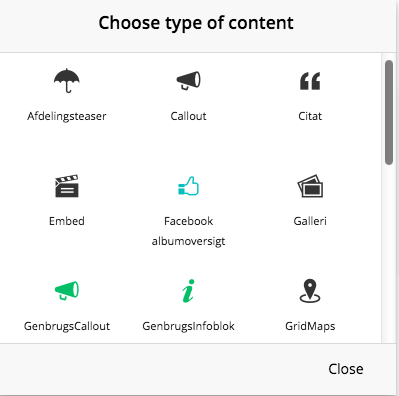Select the Embed clapperboard icon
This screenshot has height=396, width=399.
67,186
